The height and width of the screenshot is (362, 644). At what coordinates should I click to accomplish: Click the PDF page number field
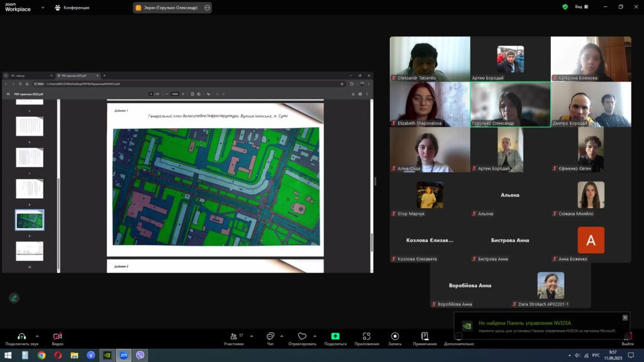(151, 94)
